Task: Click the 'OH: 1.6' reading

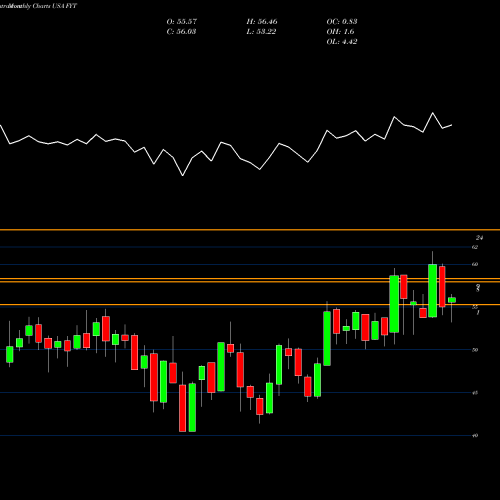Action: pyautogui.click(x=340, y=32)
